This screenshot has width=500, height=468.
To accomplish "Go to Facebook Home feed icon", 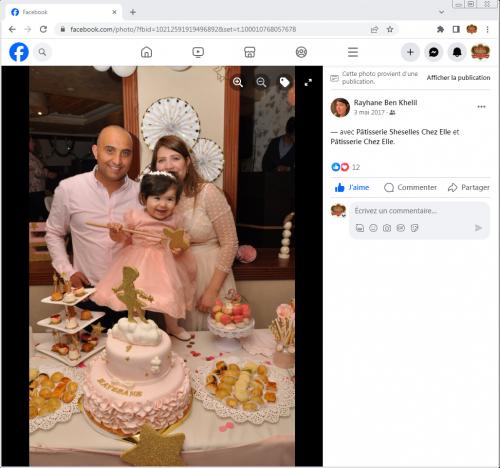I will click(146, 52).
